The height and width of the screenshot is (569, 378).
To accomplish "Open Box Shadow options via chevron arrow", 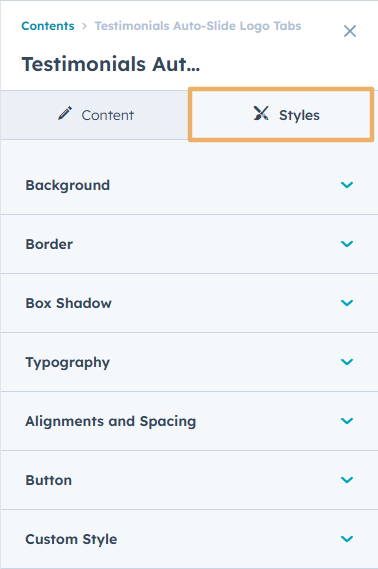I will click(x=347, y=303).
